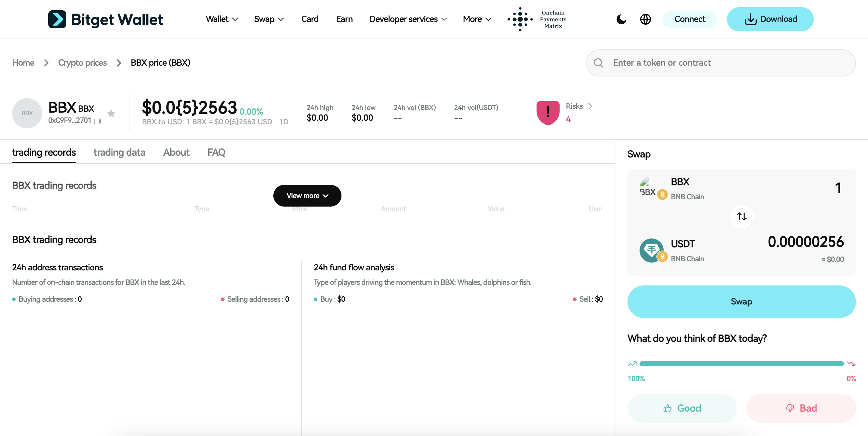Click the red risk shield icon

[548, 113]
